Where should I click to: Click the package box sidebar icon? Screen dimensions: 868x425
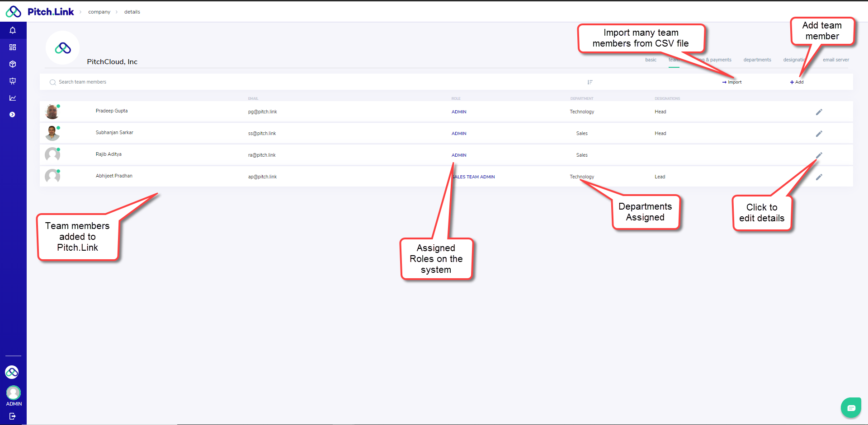tap(13, 64)
